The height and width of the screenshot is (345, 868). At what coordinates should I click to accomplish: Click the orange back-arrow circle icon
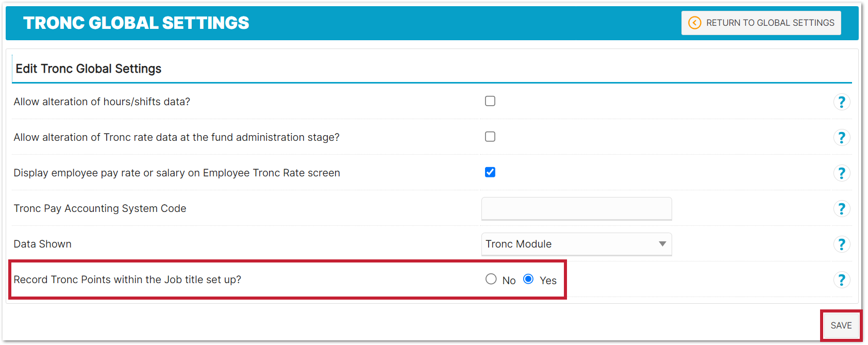[x=695, y=23]
